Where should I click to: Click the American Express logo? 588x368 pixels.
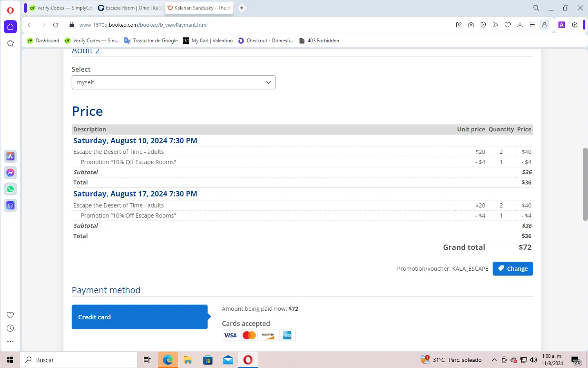(287, 335)
